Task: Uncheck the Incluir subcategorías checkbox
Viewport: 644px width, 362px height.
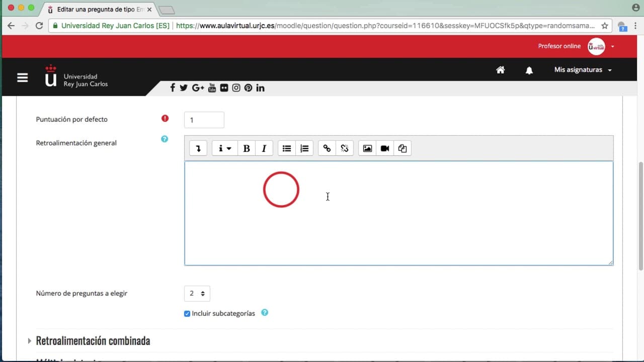Action: [187, 314]
